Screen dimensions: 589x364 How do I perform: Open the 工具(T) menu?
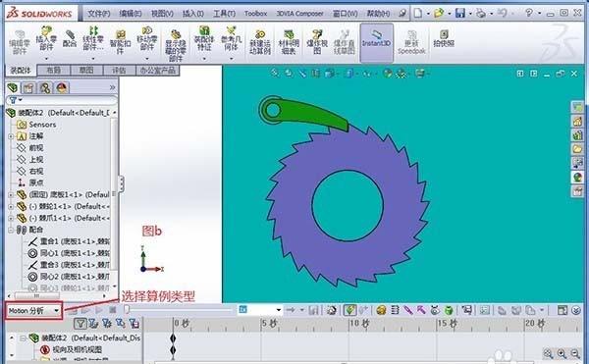click(224, 14)
